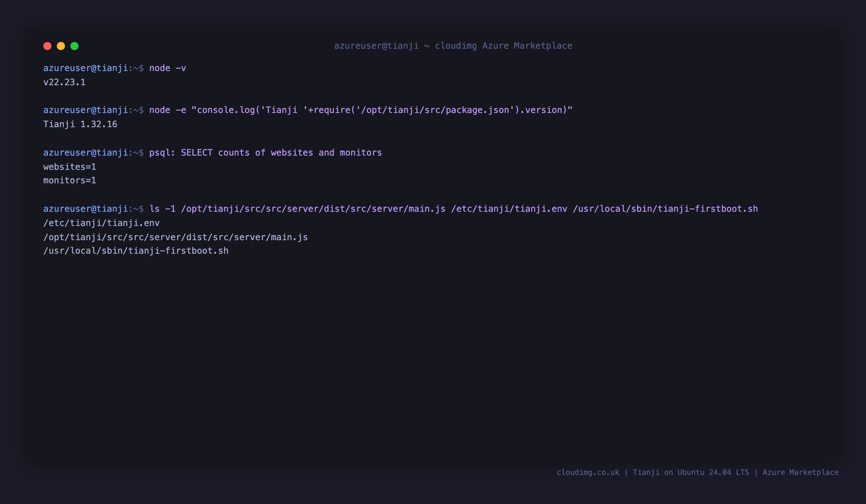Click the cloudimg.co.uk footer text

(697, 473)
